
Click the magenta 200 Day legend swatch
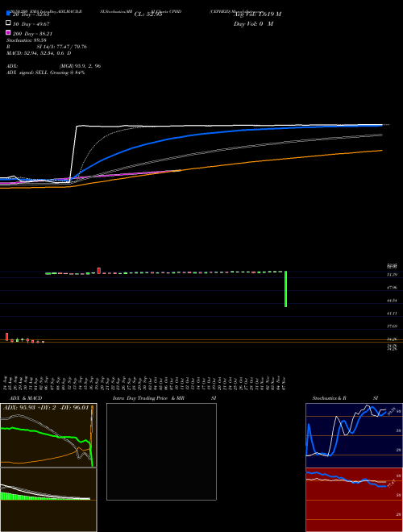(8, 32)
